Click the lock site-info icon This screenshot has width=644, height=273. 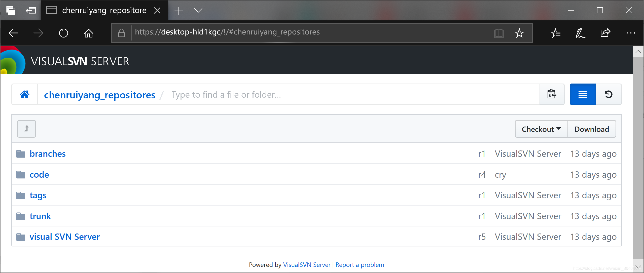click(x=121, y=33)
